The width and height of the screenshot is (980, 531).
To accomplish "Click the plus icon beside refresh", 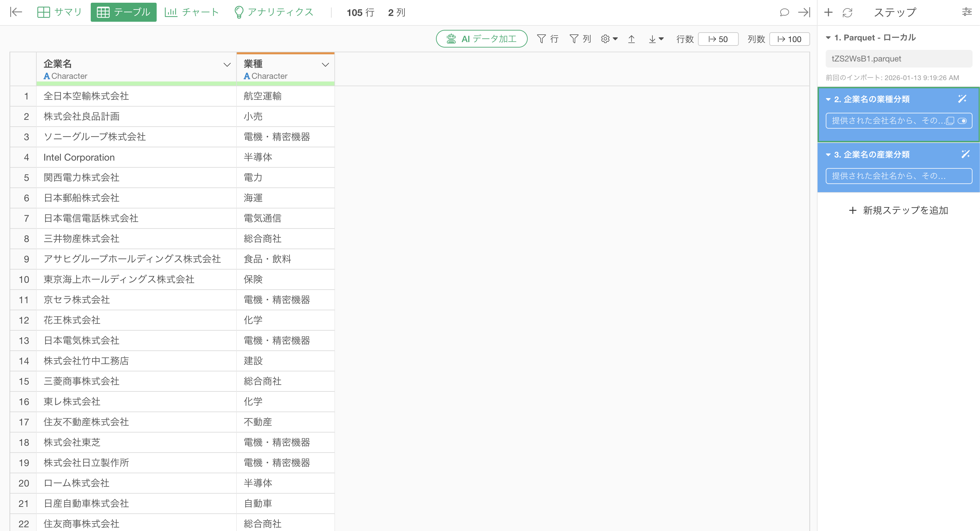I will pyautogui.click(x=828, y=13).
